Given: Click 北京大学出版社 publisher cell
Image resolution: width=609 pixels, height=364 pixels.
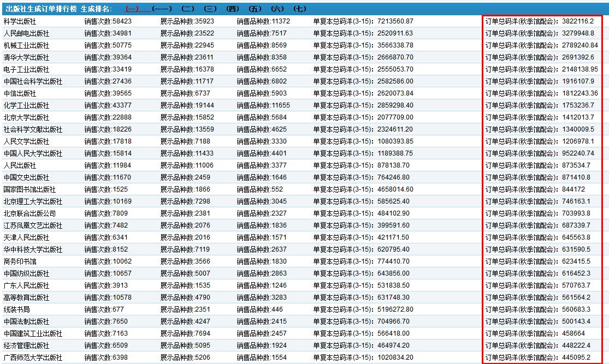Looking at the screenshot, I should pyautogui.click(x=26, y=117).
